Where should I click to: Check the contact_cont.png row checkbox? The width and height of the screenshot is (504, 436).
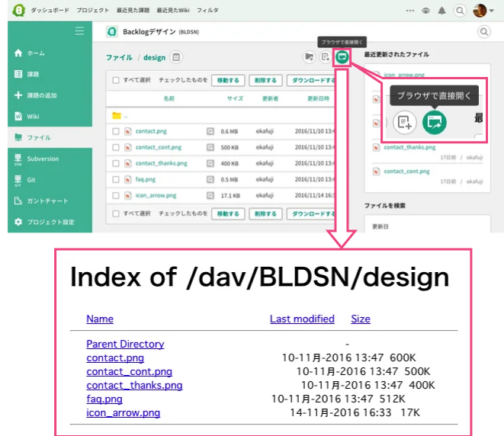coord(116,147)
